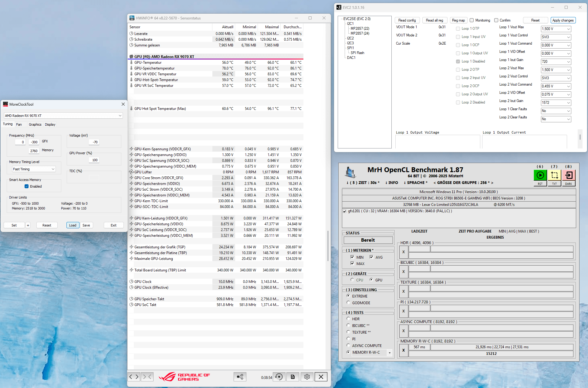Open the Memory Timing Level dropdown
This screenshot has width=588, height=388.
tap(34, 169)
